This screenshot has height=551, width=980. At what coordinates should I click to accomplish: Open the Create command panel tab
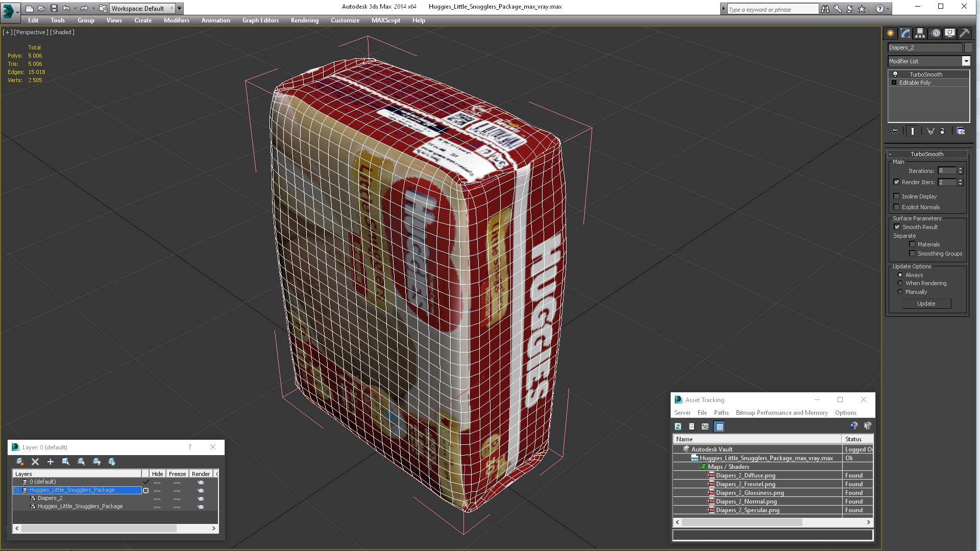890,33
